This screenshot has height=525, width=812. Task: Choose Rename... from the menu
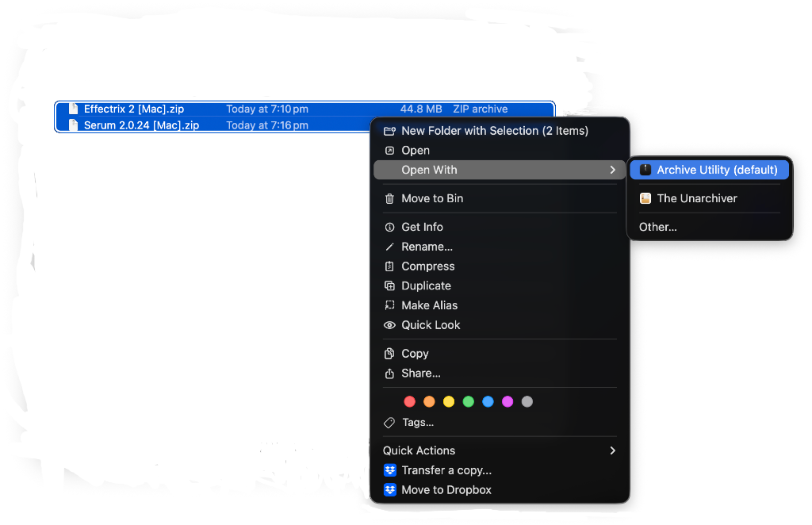[500, 247]
